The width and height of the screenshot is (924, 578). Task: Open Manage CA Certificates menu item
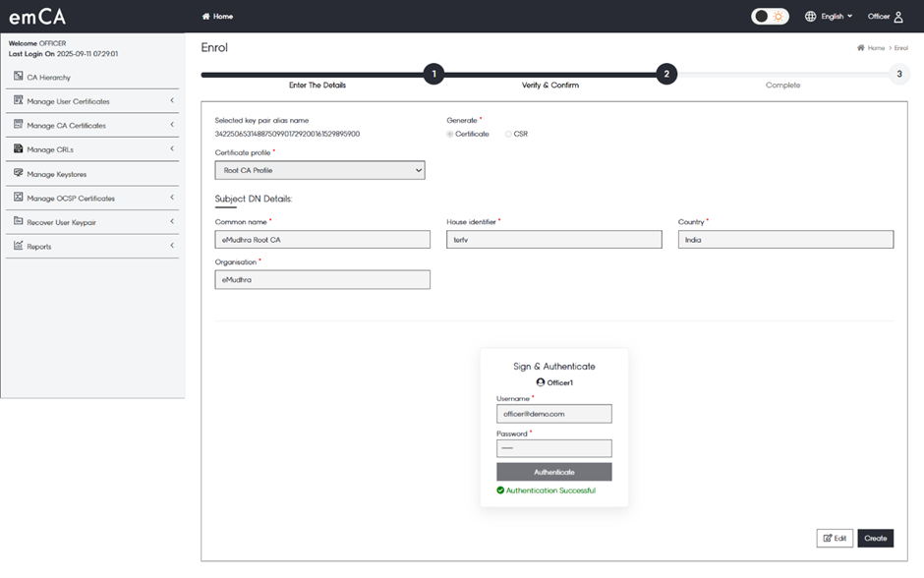[x=66, y=126]
